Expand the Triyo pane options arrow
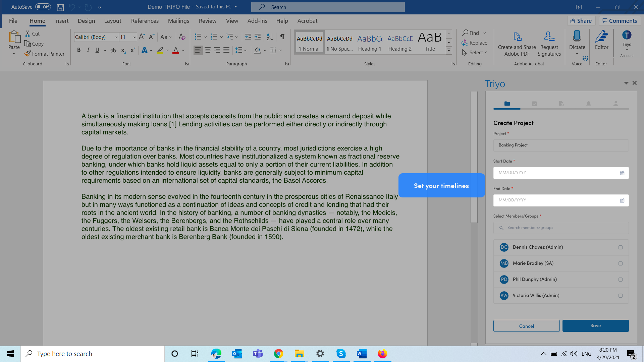Screen dimensions: 644x362 (626, 83)
